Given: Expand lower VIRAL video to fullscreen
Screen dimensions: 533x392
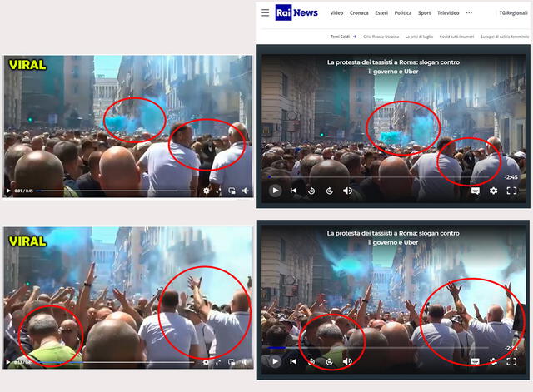Looking at the screenshot, I should click(218, 362).
